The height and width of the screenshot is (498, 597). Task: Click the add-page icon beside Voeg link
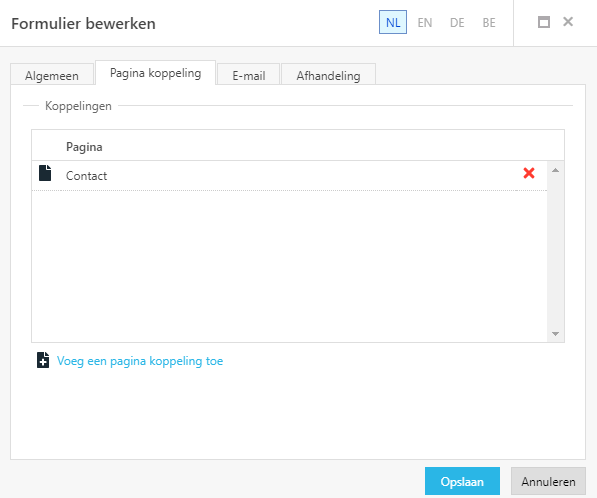tap(43, 360)
